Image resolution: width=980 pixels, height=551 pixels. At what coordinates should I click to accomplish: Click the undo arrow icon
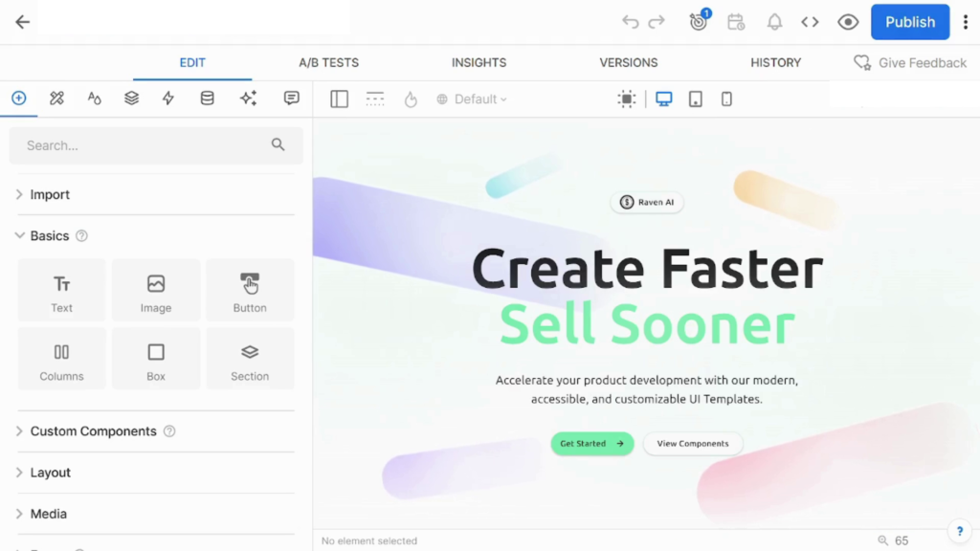630,22
